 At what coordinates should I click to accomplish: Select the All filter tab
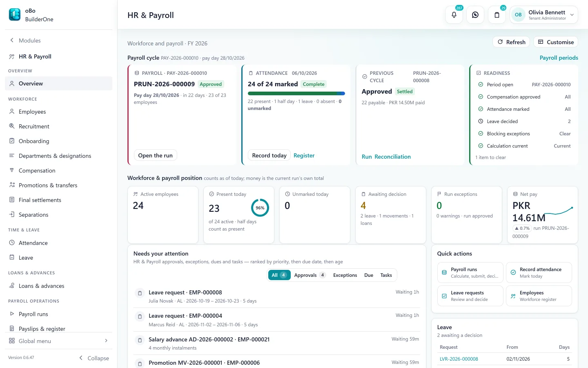click(279, 275)
